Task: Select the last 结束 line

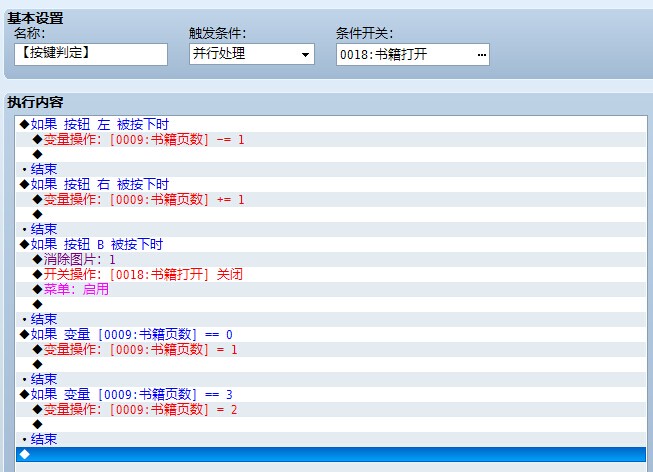Action: [331, 440]
